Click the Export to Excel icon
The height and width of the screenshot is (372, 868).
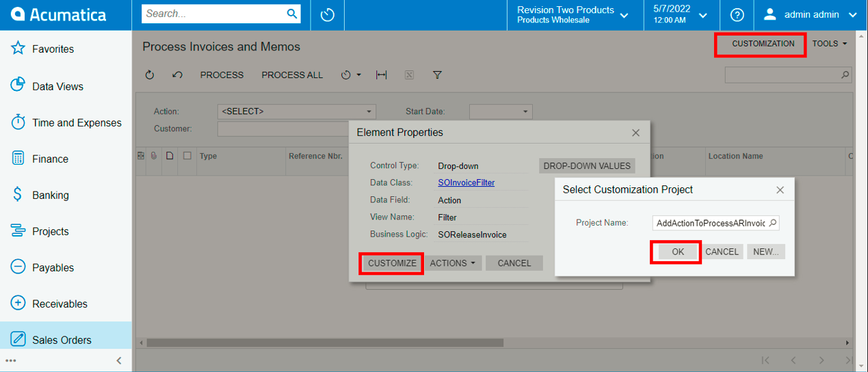[x=409, y=75]
